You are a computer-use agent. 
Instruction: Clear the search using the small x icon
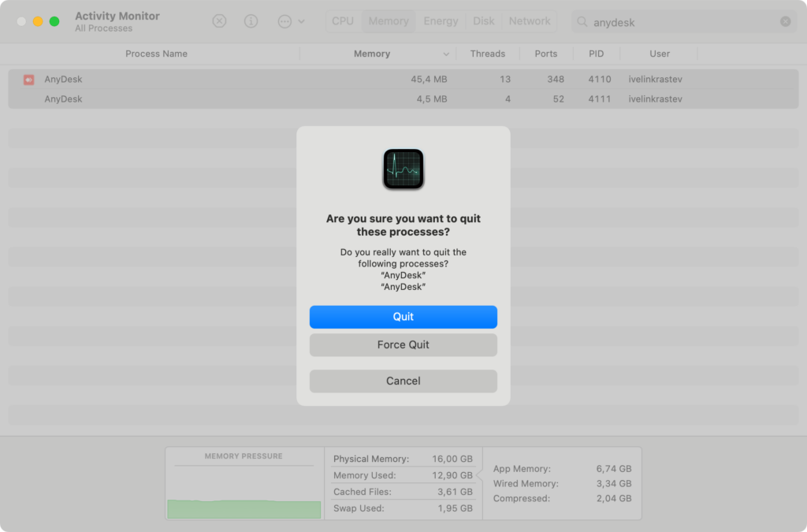785,21
